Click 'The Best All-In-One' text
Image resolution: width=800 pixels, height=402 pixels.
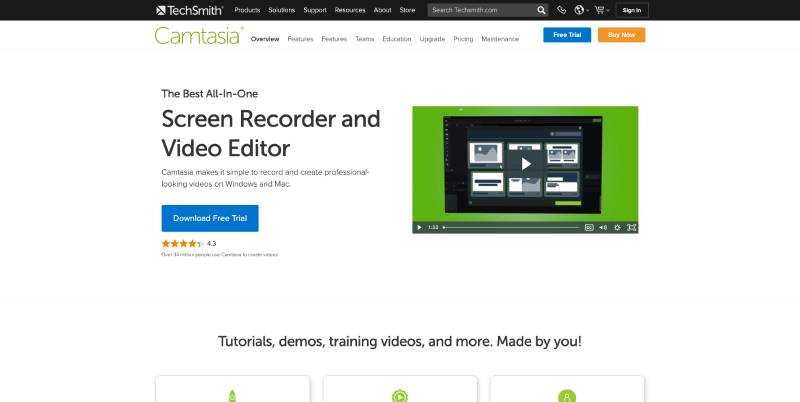click(x=210, y=94)
